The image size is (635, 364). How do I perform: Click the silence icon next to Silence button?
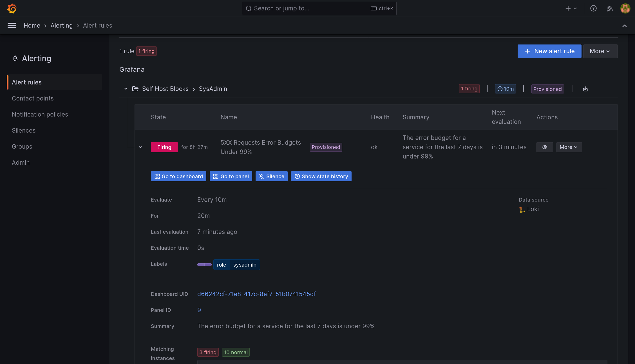[x=261, y=176]
